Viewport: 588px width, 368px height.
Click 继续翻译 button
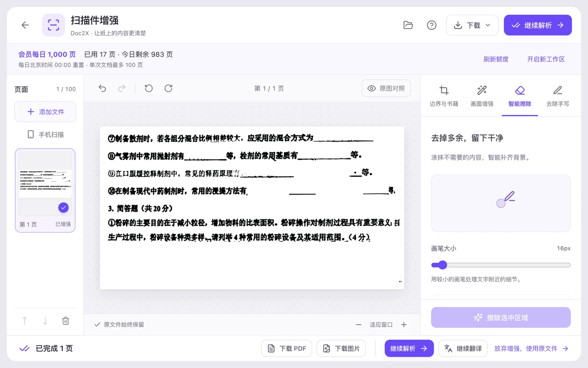[x=463, y=348]
